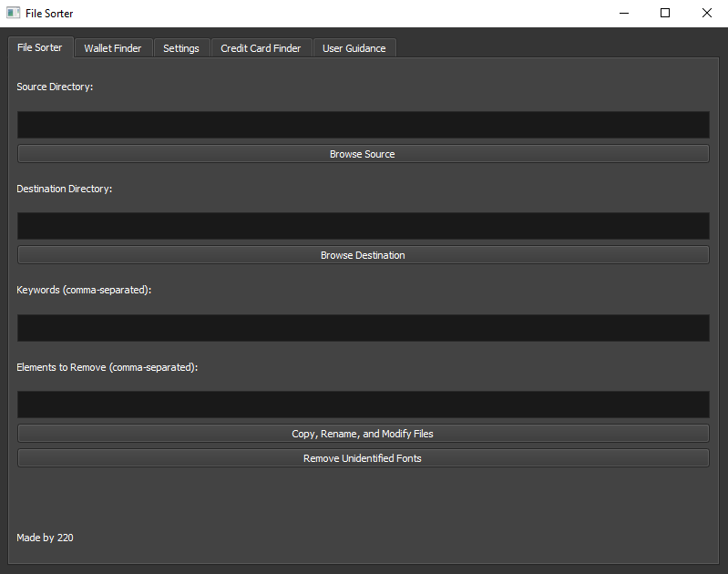728x574 pixels.
Task: Switch to the File Sorter tab
Action: coord(39,47)
